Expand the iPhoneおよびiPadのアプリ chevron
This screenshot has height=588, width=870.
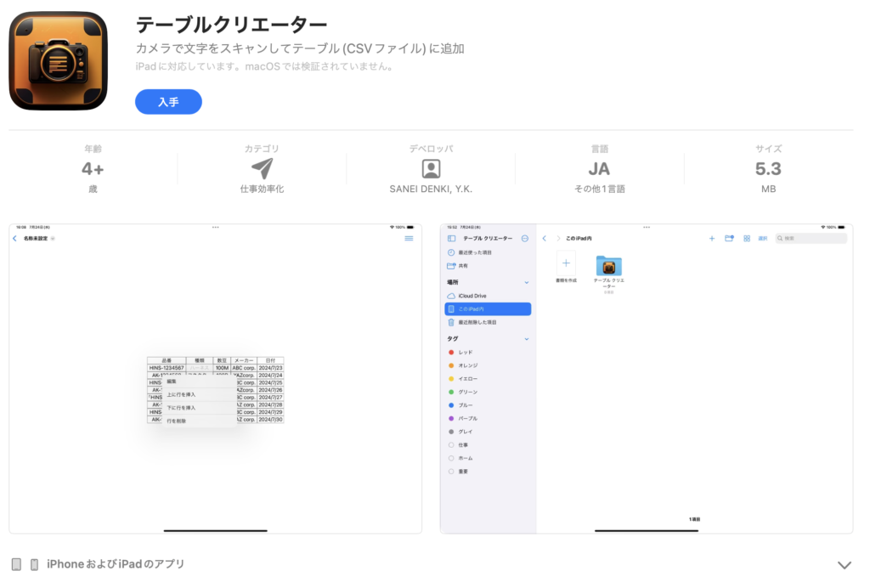844,565
